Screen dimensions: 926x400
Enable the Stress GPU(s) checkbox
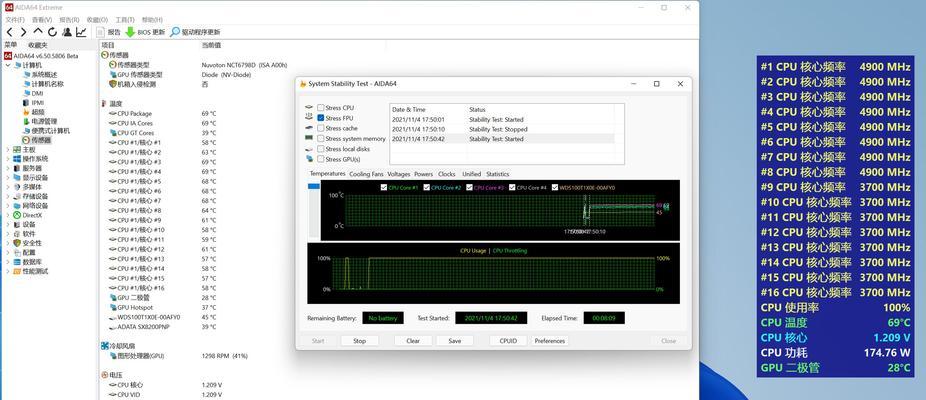point(321,159)
